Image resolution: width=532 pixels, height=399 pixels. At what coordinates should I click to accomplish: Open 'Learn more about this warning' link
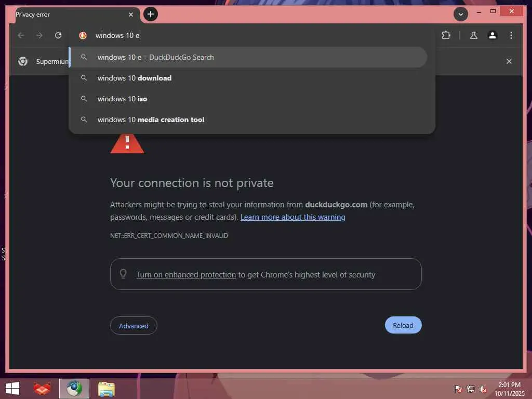[x=293, y=217]
